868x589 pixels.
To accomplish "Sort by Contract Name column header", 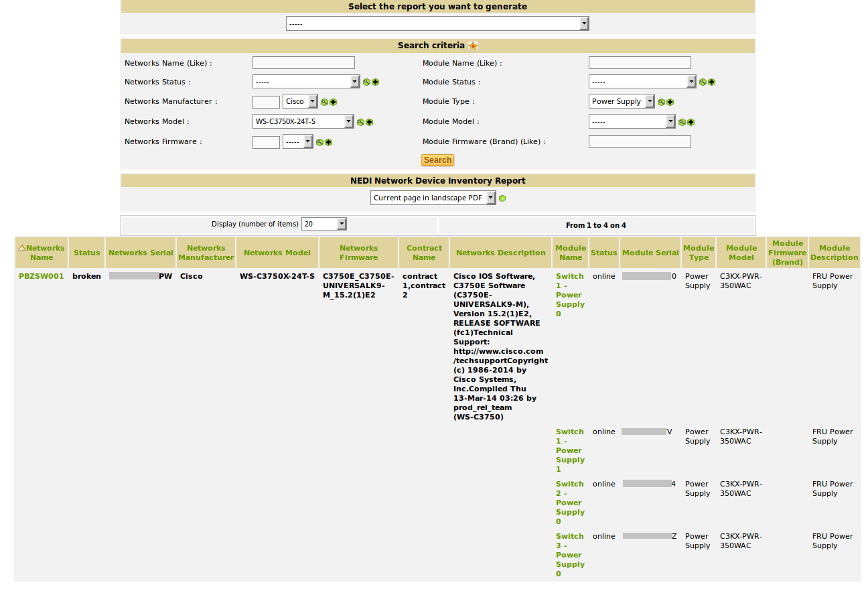I will coord(425,253).
